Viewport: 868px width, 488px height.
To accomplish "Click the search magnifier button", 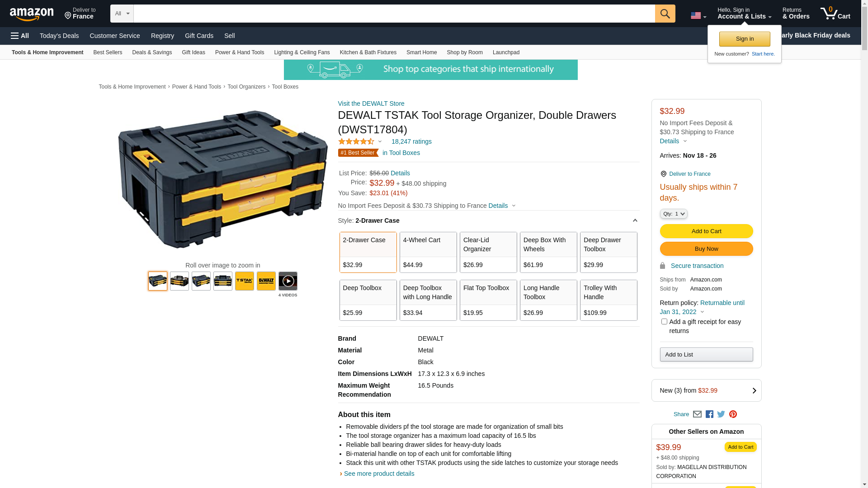I will click(x=665, y=14).
